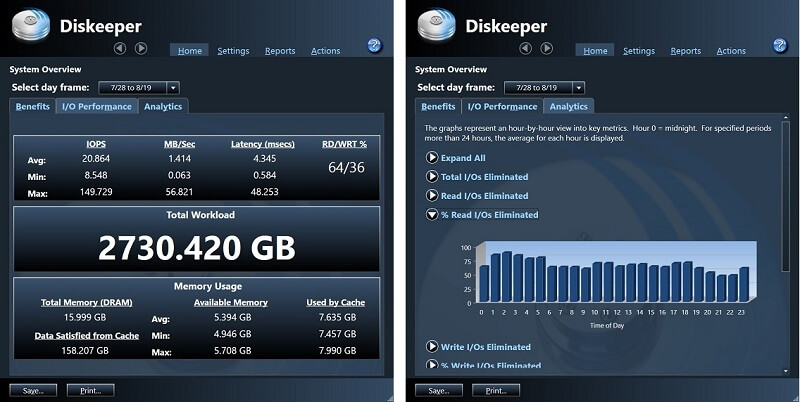Select Analytics tab in right window

point(569,107)
